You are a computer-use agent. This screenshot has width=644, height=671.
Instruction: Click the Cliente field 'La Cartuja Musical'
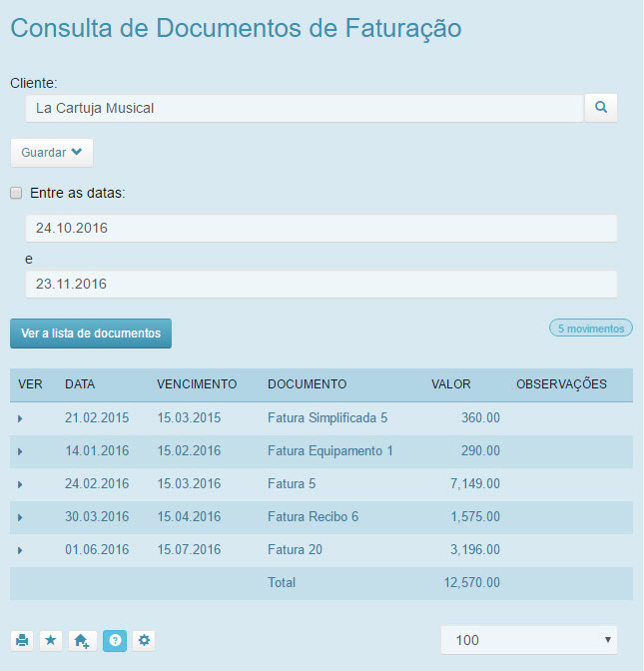[x=304, y=108]
